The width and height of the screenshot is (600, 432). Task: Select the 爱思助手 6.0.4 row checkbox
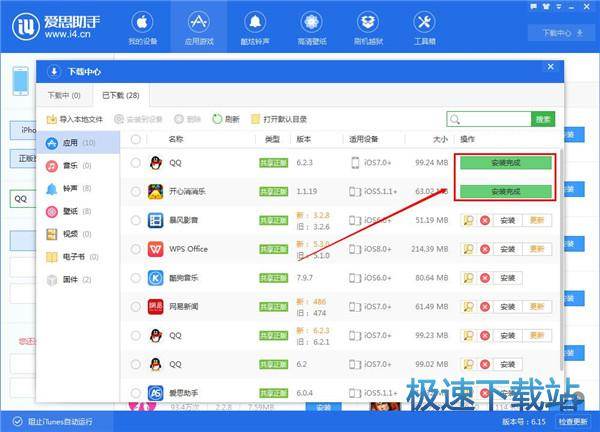[135, 393]
